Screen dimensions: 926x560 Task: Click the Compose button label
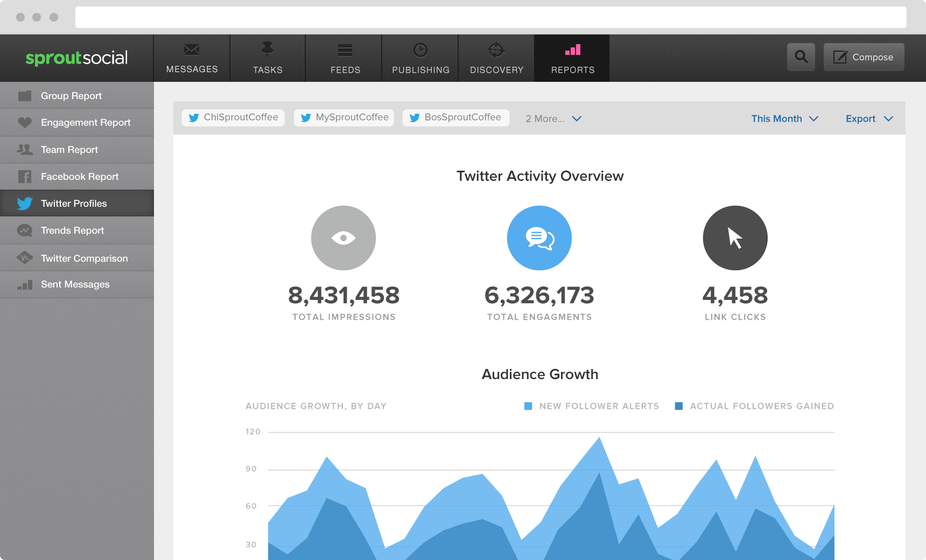point(873,57)
